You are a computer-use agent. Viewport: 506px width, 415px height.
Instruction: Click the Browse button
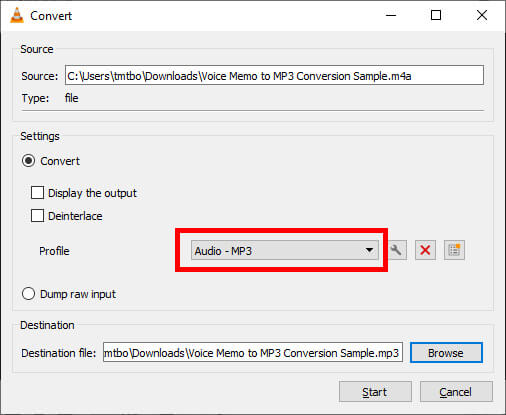446,353
